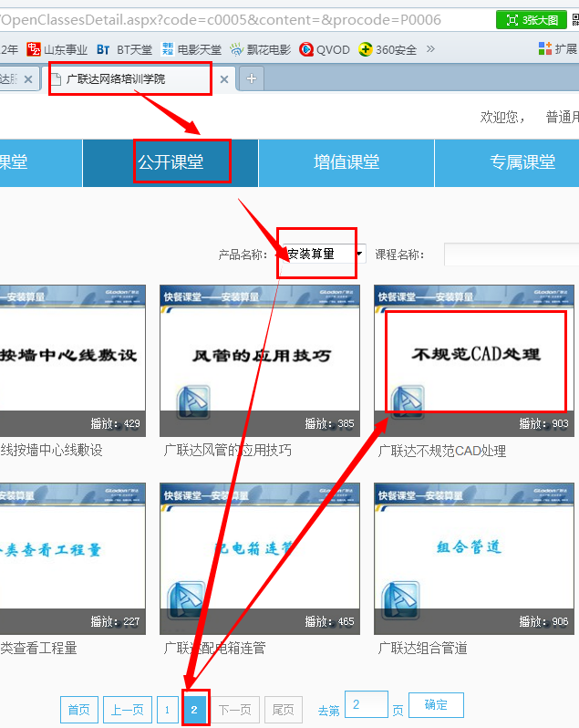The width and height of the screenshot is (579, 728).
Task: Focus the 课程名称 search field
Action: pos(512,254)
